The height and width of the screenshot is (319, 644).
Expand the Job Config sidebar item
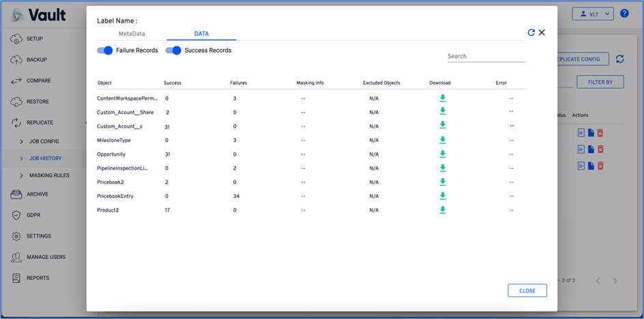(44, 141)
